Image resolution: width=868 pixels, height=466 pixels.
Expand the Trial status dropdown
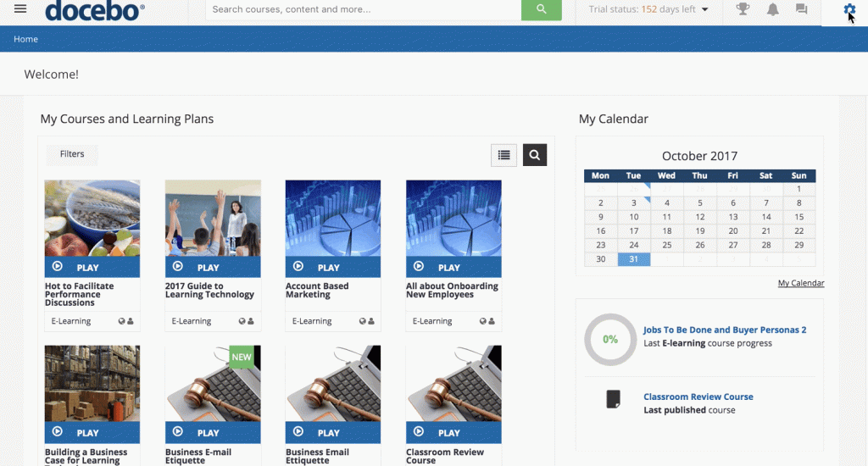[x=648, y=9]
